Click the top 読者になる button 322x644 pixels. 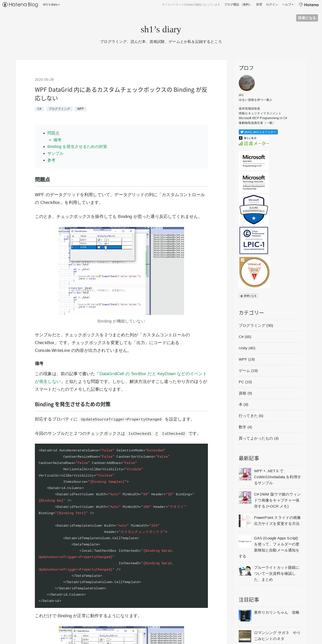(x=307, y=18)
